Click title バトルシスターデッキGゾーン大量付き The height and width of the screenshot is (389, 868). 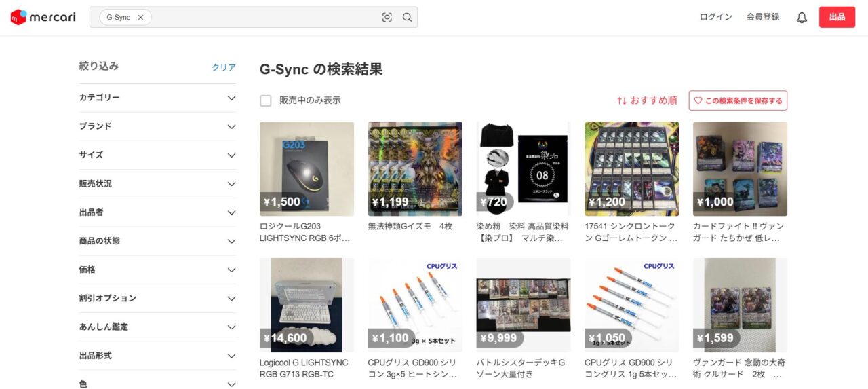pyautogui.click(x=521, y=369)
